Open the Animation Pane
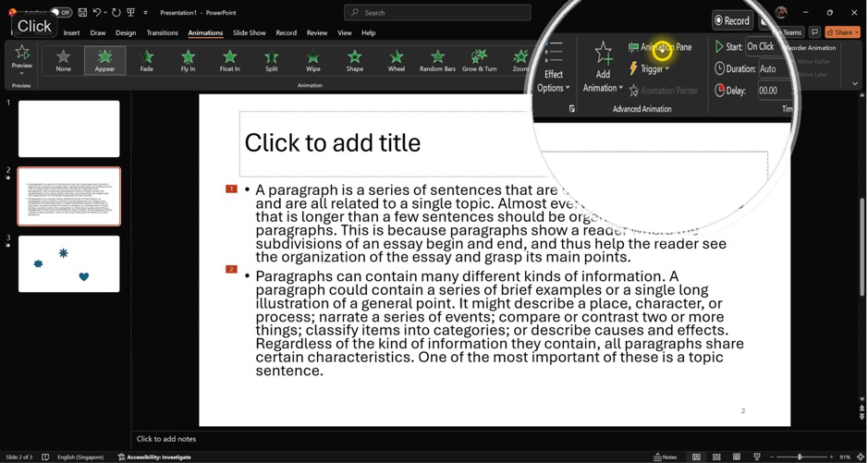Screen dimensions: 868x463 coord(660,47)
